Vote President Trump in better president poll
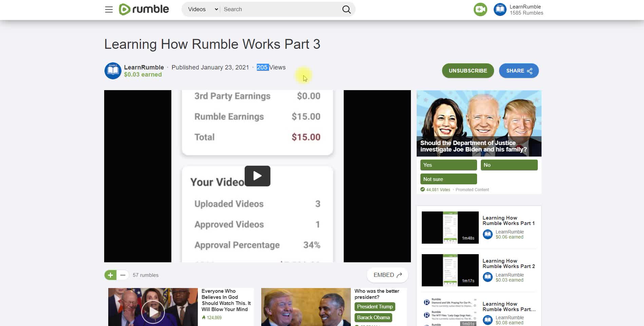This screenshot has height=326, width=644. click(x=375, y=307)
